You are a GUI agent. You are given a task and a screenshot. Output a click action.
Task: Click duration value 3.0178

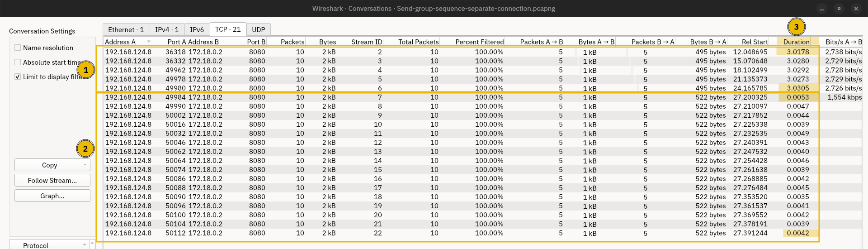pos(798,52)
